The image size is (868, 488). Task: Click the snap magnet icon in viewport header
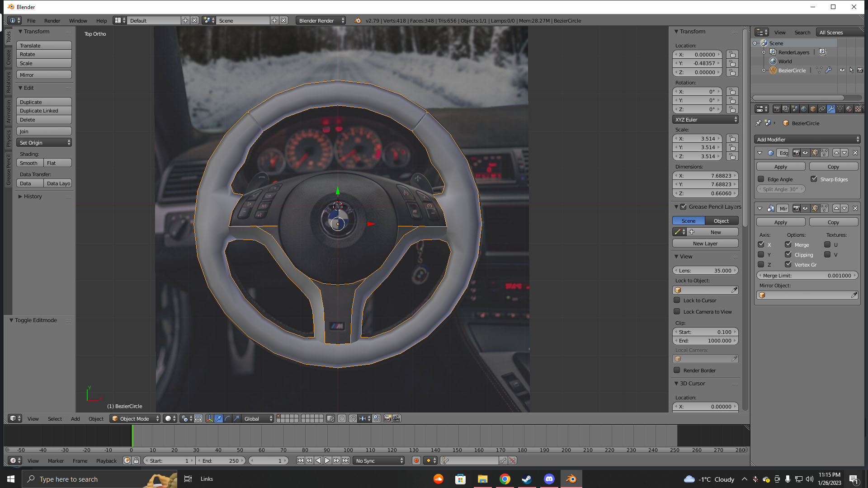(353, 419)
